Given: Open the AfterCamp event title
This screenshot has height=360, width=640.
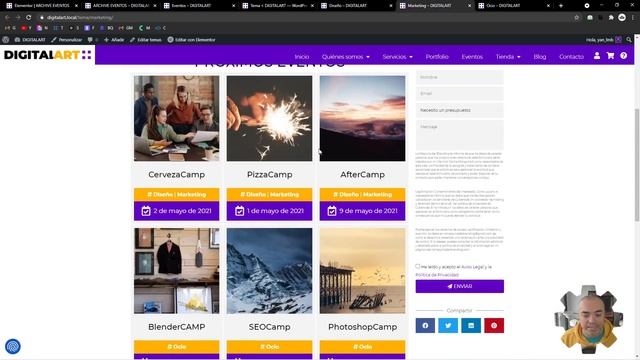Looking at the screenshot, I should (x=362, y=174).
